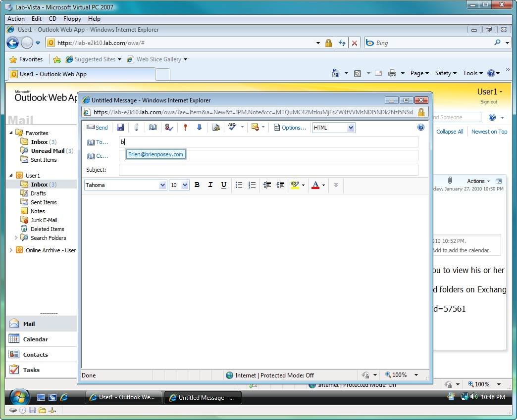The width and height of the screenshot is (517, 420).
Task: Click into the Subject input field
Action: coord(268,170)
